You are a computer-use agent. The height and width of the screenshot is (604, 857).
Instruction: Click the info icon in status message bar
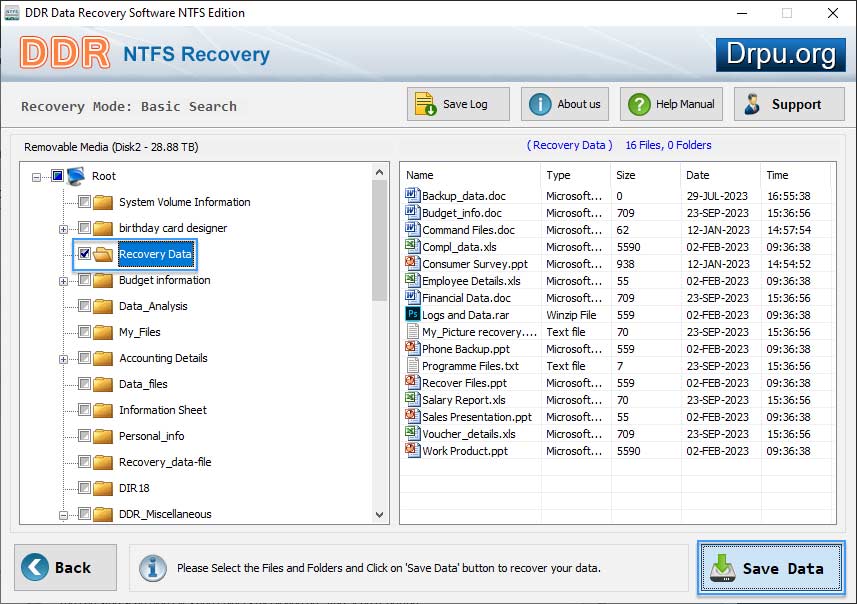point(152,568)
